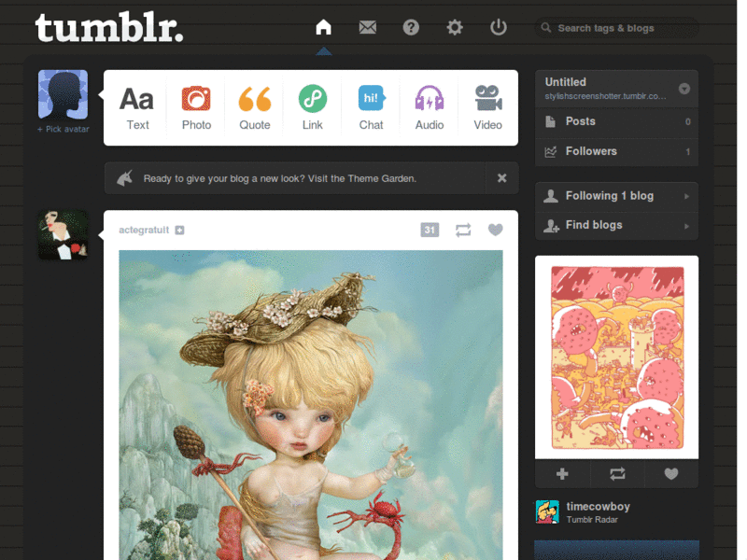
Task: Open Following 1 blog
Action: pos(617,196)
